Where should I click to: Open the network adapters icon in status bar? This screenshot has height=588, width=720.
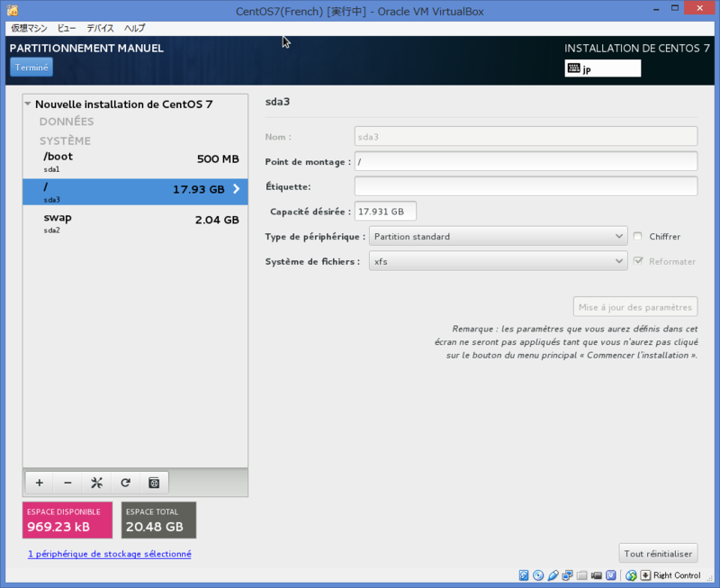pyautogui.click(x=566, y=575)
